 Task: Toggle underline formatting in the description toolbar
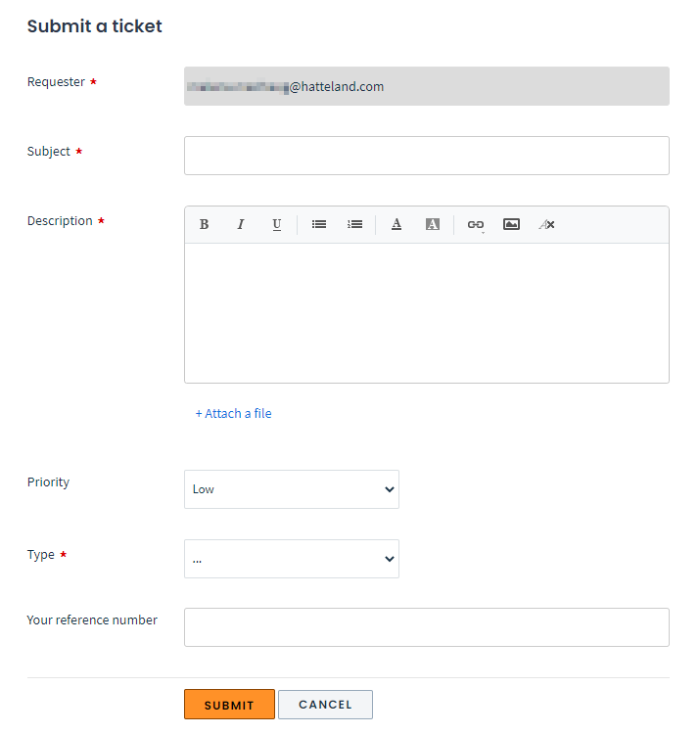click(277, 224)
